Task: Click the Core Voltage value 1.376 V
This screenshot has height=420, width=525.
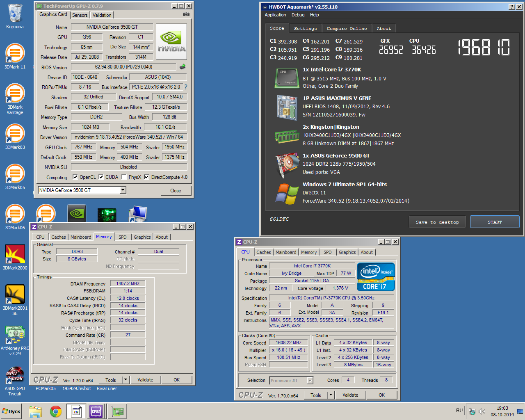Action: (340, 288)
